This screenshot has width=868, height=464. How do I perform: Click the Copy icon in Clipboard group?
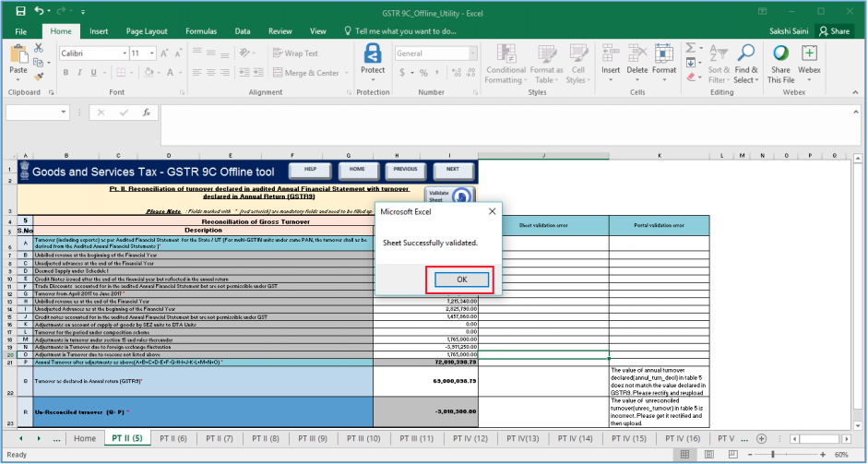[38, 63]
